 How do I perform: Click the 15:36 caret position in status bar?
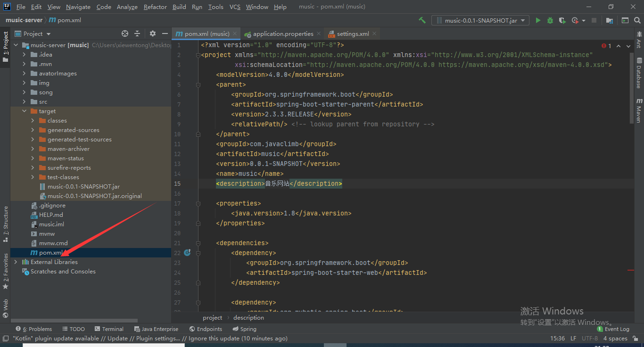click(x=557, y=339)
